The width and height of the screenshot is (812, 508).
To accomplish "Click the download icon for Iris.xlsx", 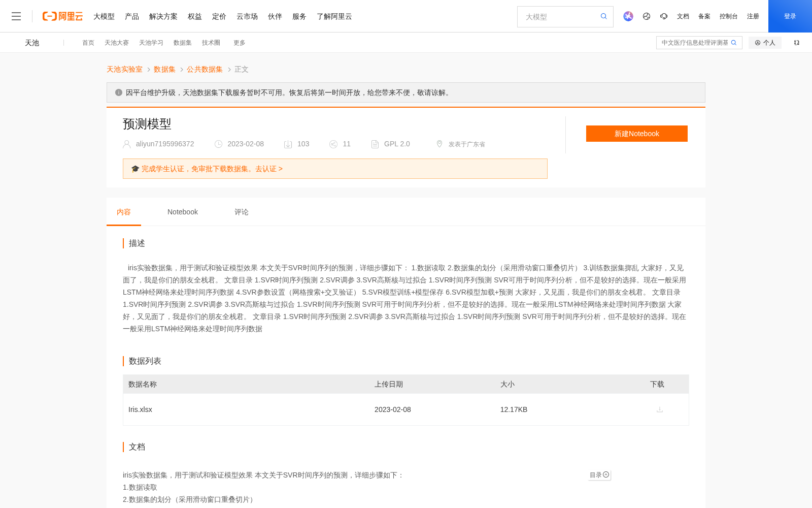I will click(x=660, y=409).
